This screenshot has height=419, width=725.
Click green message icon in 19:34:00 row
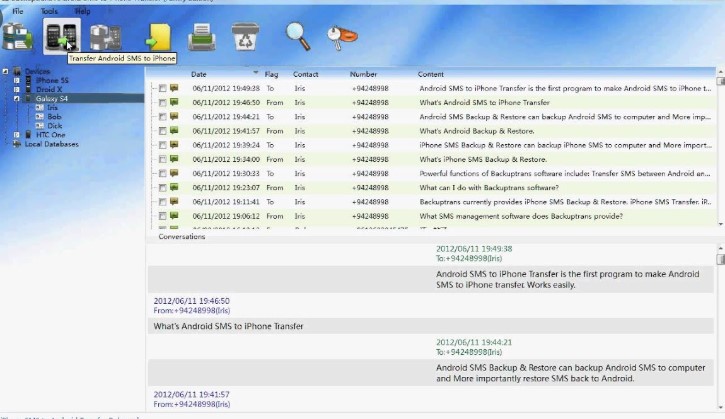[174, 159]
